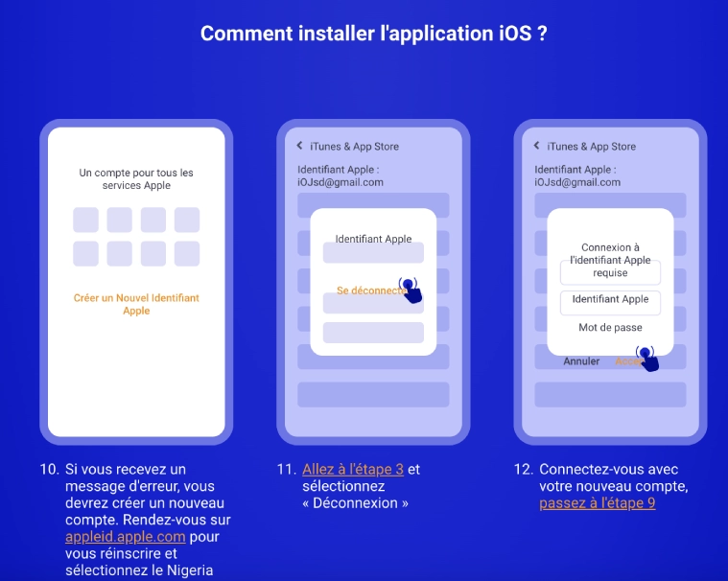The image size is (728, 581).
Task: Click the Mot de passe field
Action: [x=610, y=328]
